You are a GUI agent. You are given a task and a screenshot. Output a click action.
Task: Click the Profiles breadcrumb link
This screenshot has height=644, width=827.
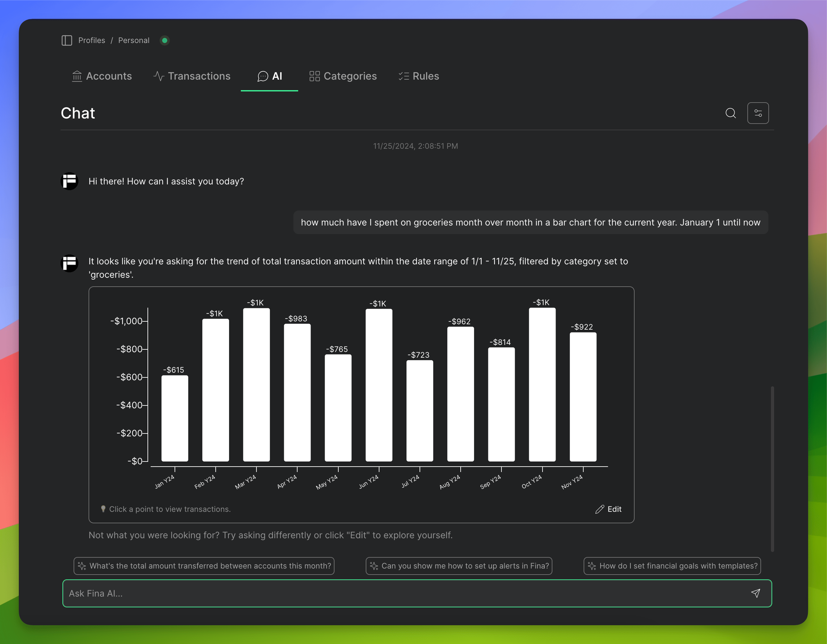pyautogui.click(x=92, y=40)
